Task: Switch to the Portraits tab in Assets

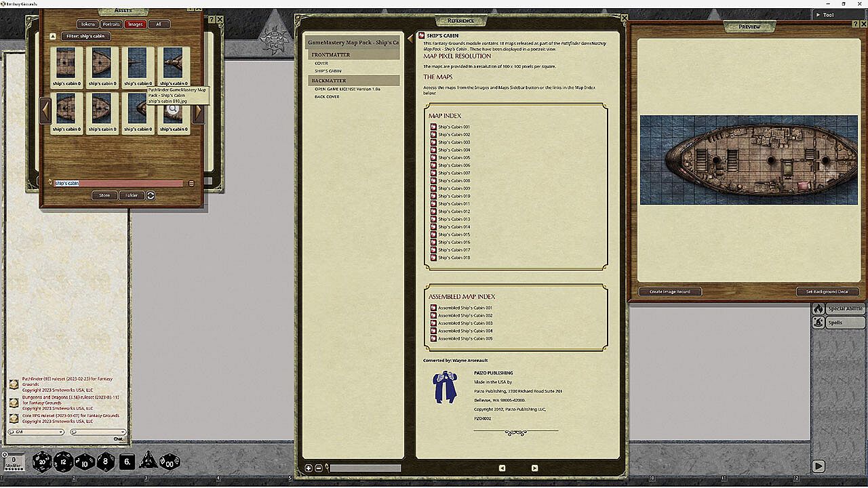Action: (x=111, y=24)
